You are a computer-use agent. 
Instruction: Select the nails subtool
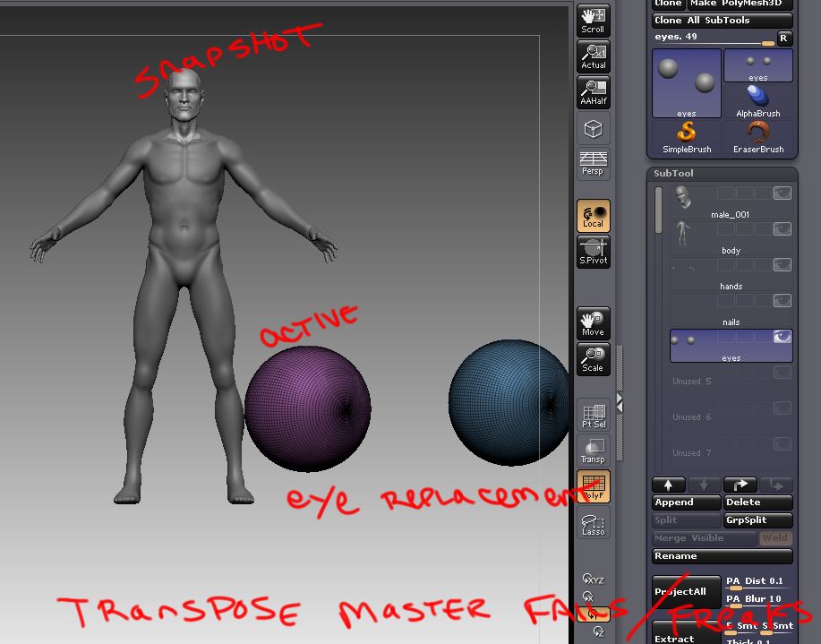731,310
